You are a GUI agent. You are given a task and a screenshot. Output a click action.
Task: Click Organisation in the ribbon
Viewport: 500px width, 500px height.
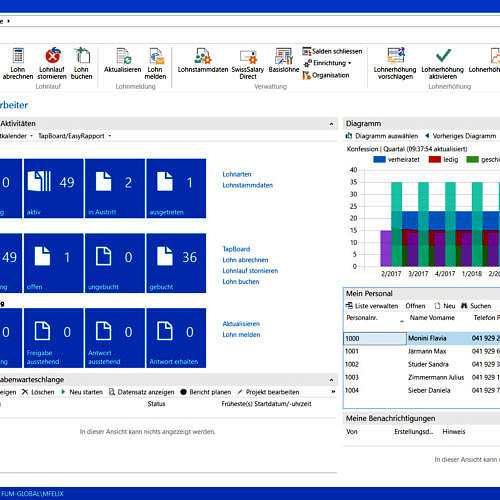coord(326,75)
